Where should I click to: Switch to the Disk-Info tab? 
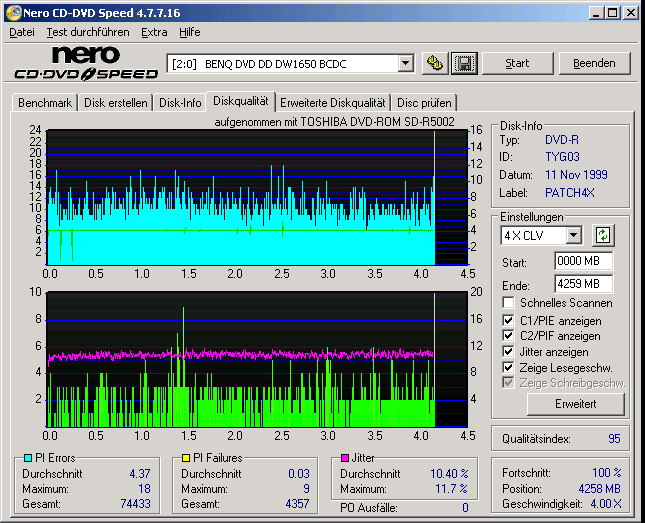pyautogui.click(x=180, y=102)
